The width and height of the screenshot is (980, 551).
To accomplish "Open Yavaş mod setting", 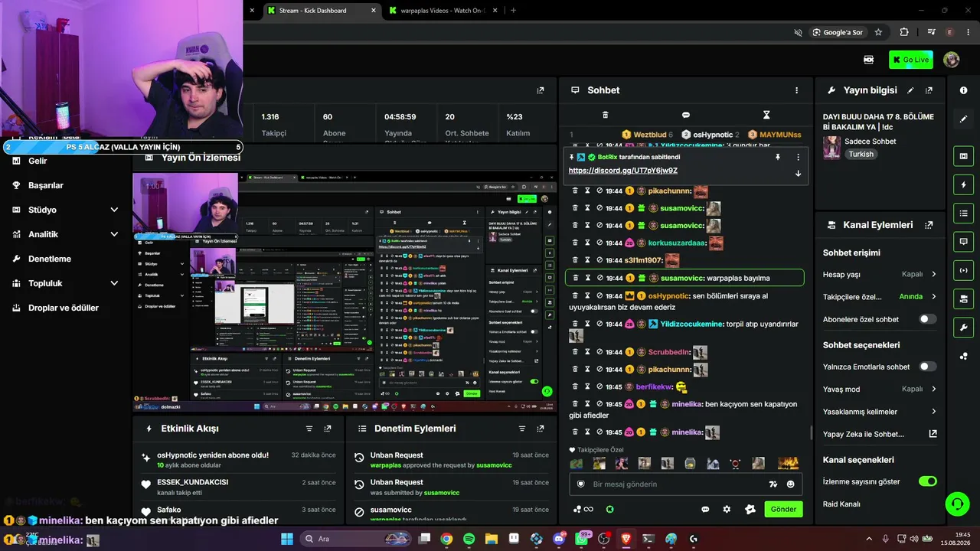I will pos(880,389).
